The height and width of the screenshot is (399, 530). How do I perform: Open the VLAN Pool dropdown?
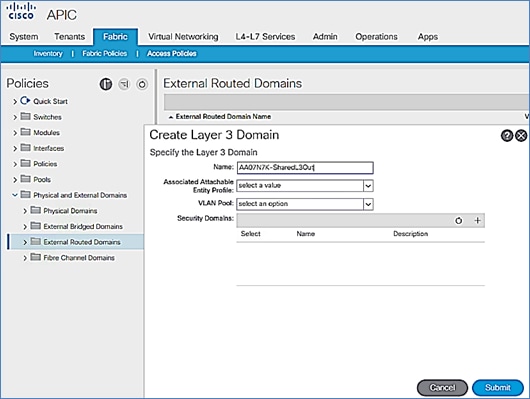pos(368,204)
